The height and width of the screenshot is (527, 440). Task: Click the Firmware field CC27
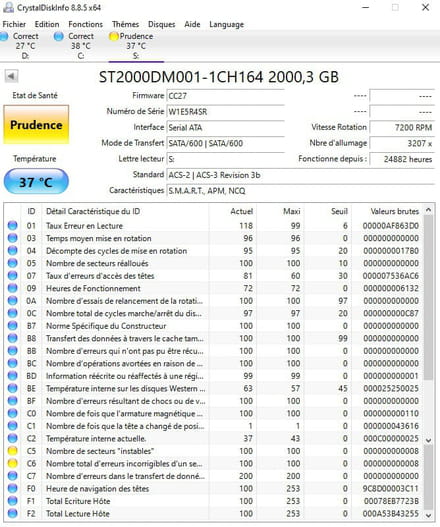coord(226,96)
